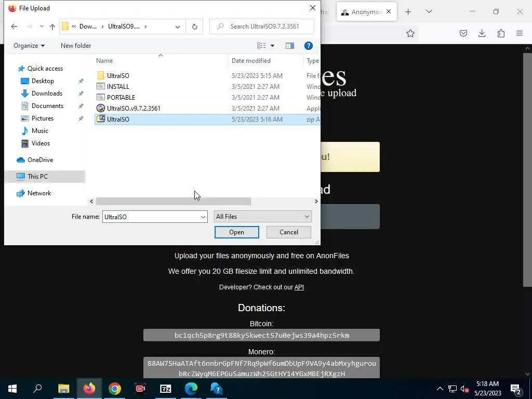
Task: Click the horizontal scrollbar thumb in file list
Action: [x=174, y=202]
